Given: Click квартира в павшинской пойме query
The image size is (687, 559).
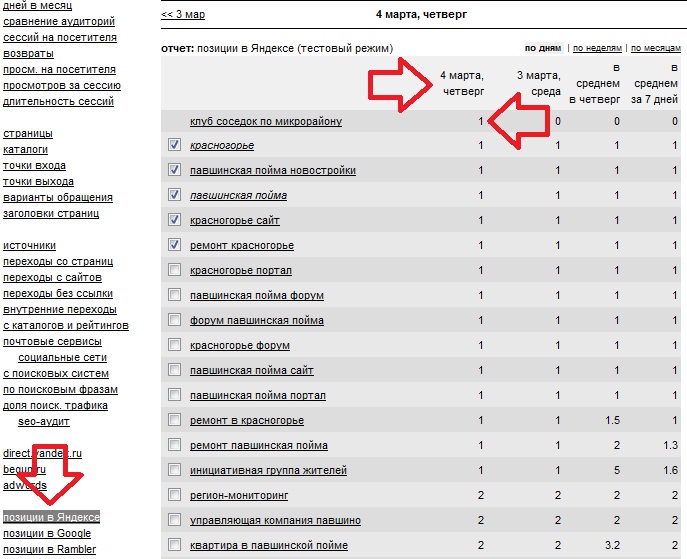Looking at the screenshot, I should 269,545.
